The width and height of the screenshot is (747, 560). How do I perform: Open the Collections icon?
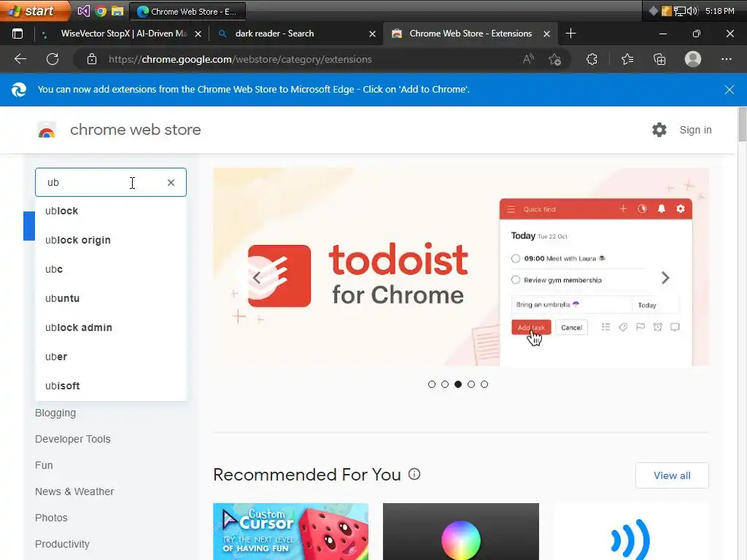click(659, 59)
